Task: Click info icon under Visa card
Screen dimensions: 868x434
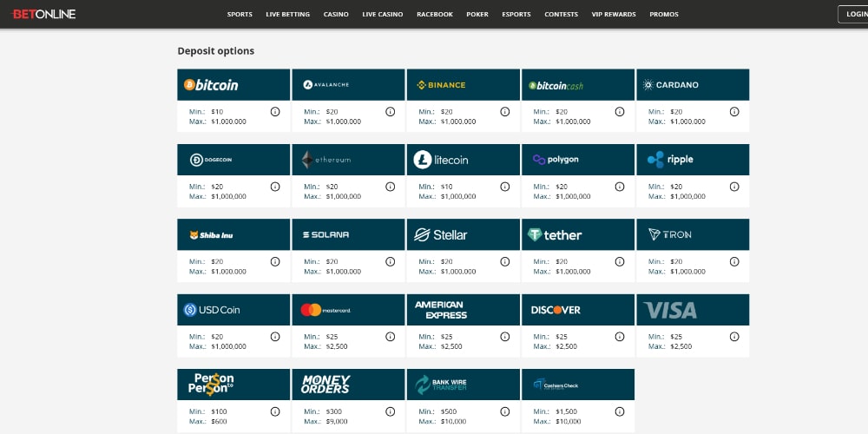Action: pyautogui.click(x=734, y=337)
